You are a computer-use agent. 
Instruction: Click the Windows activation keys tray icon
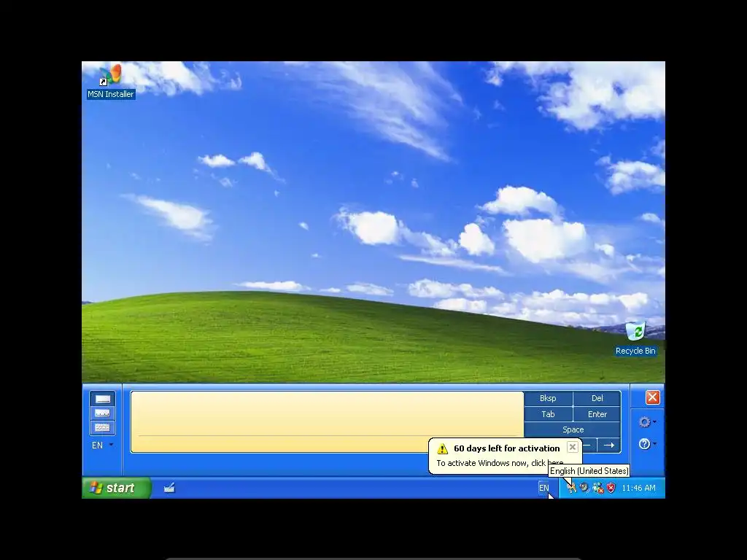(570, 488)
